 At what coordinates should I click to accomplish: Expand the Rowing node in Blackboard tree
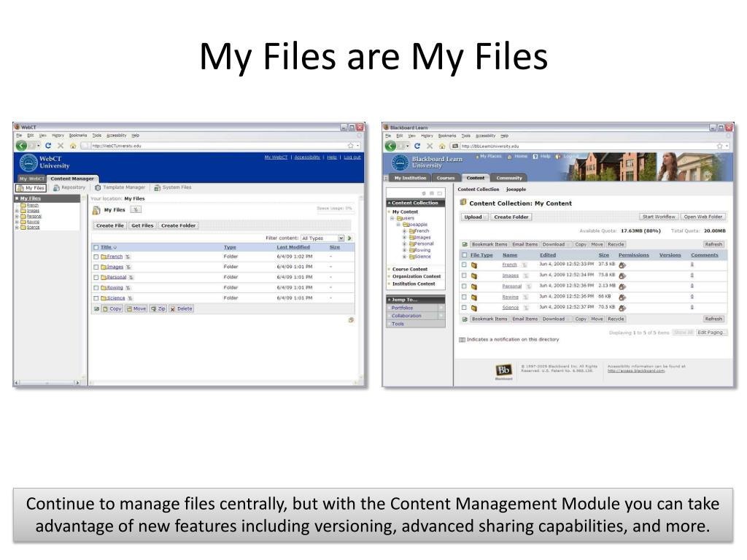(405, 250)
